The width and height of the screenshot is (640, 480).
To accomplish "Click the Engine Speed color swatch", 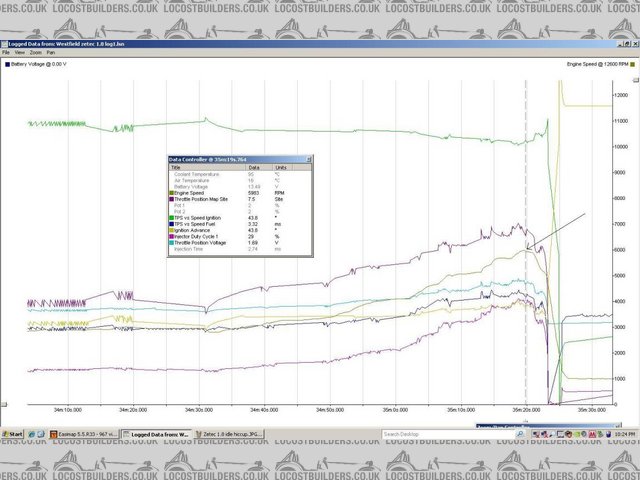I will (172, 193).
